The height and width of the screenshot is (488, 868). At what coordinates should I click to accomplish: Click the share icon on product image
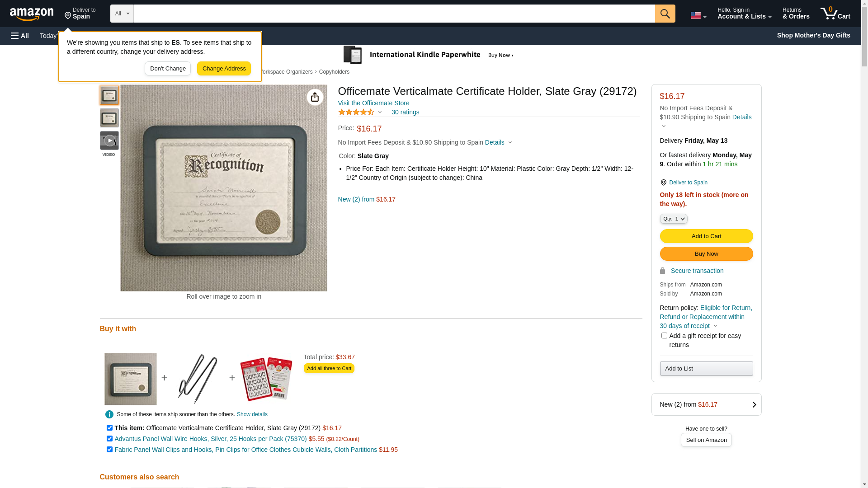tap(315, 97)
